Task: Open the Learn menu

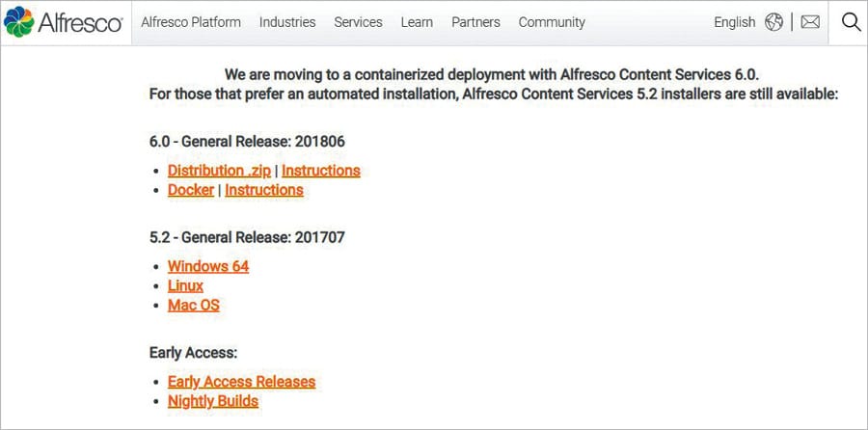Action: [x=417, y=21]
